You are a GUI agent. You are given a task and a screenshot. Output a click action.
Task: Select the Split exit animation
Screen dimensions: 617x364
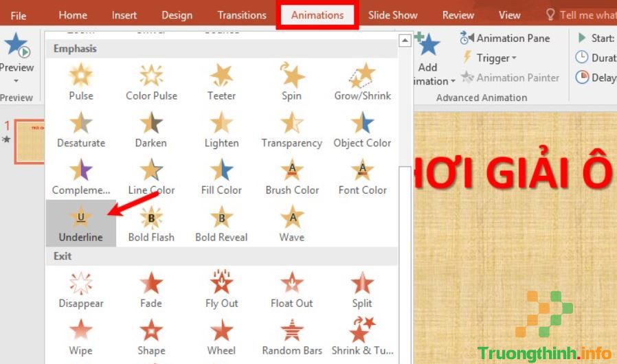coord(362,289)
